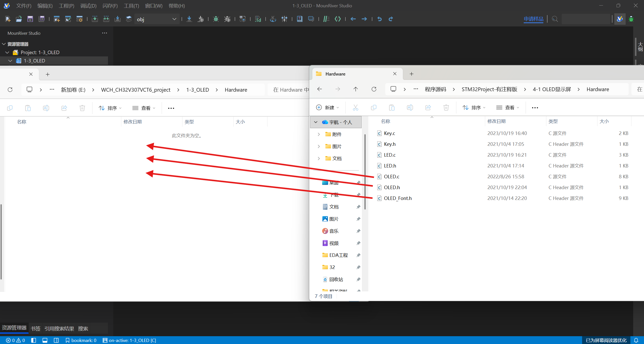
Task: Expand the 图片 folder under 宇航 - 个人
Action: pos(319,146)
